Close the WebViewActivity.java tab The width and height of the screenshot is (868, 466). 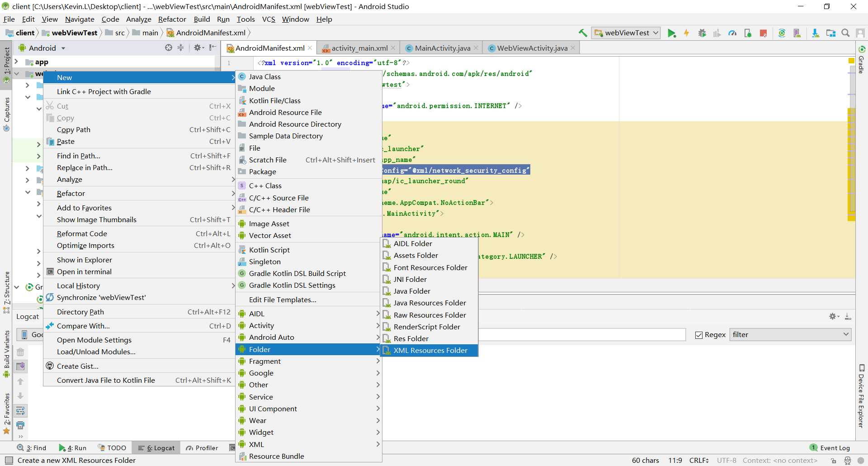(x=573, y=48)
